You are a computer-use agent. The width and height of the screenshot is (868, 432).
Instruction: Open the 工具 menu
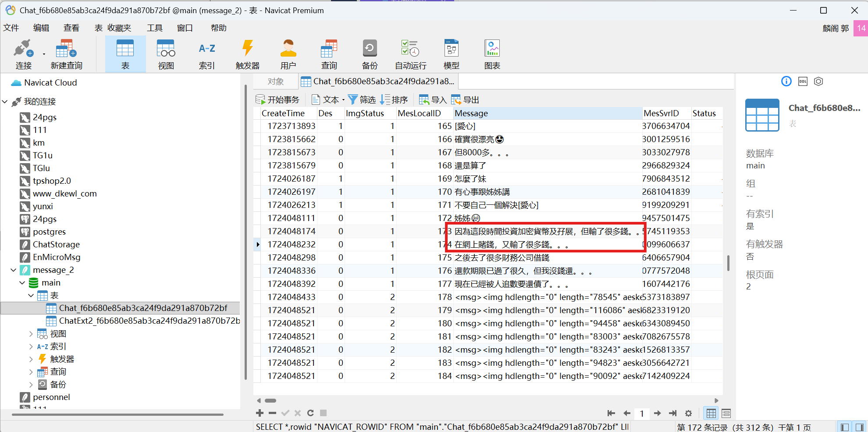(155, 28)
